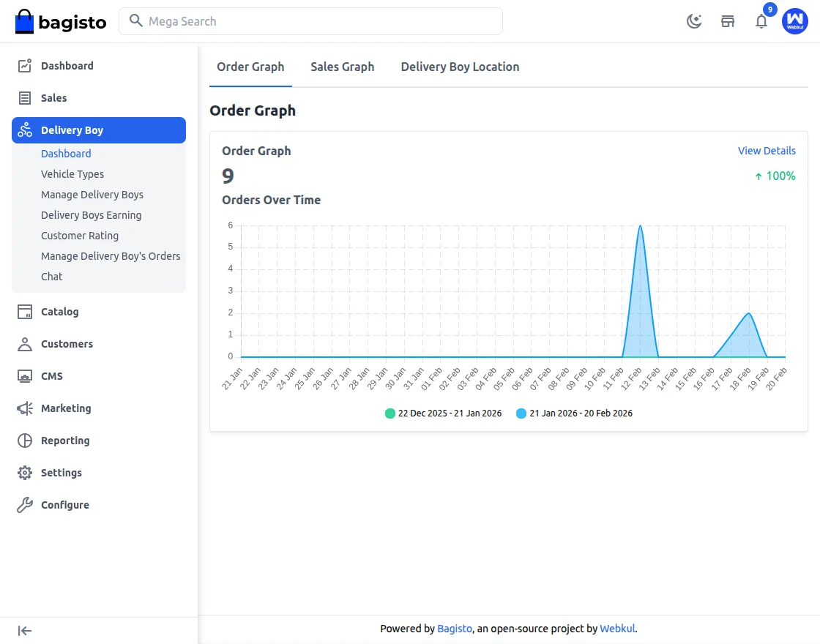
Task: Toggle dark mode moon icon
Action: click(693, 21)
